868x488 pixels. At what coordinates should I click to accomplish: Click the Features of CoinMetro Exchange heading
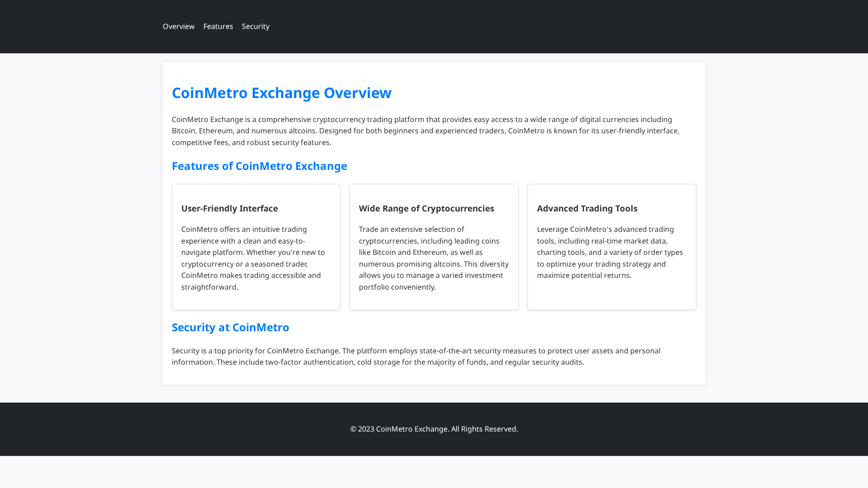(259, 166)
